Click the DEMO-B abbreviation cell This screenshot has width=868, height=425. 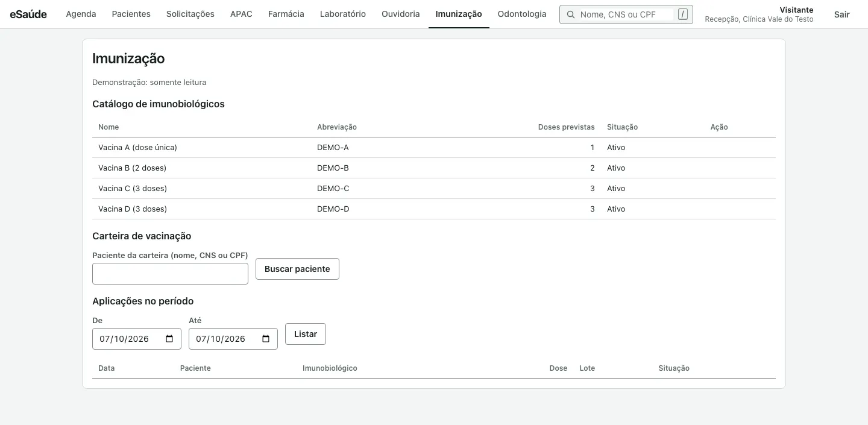point(333,168)
